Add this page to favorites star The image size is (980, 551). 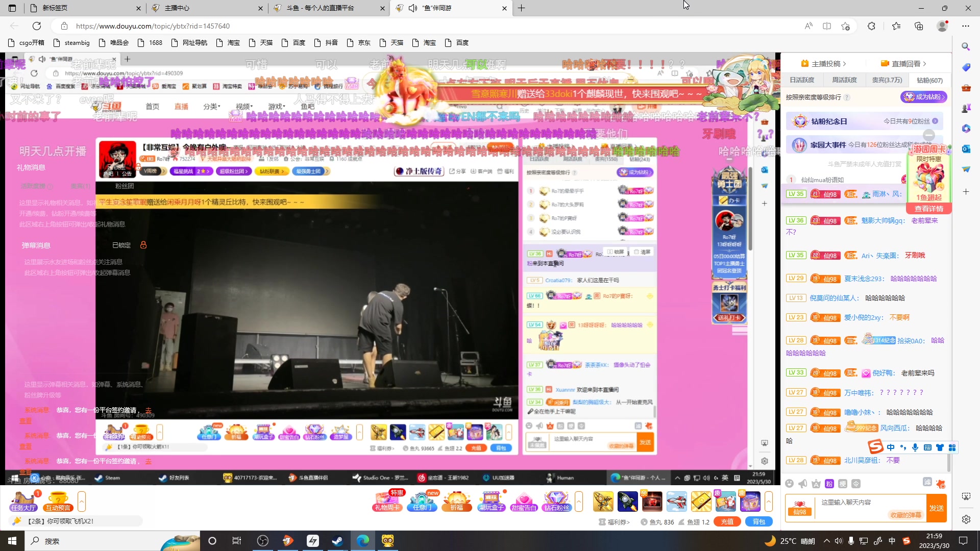click(x=845, y=26)
